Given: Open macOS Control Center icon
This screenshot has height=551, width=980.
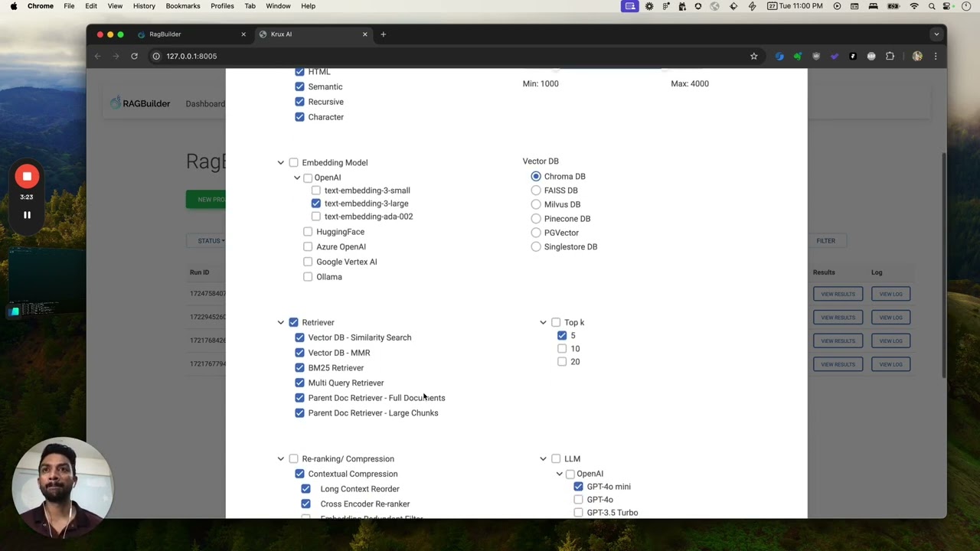Looking at the screenshot, I should (948, 6).
